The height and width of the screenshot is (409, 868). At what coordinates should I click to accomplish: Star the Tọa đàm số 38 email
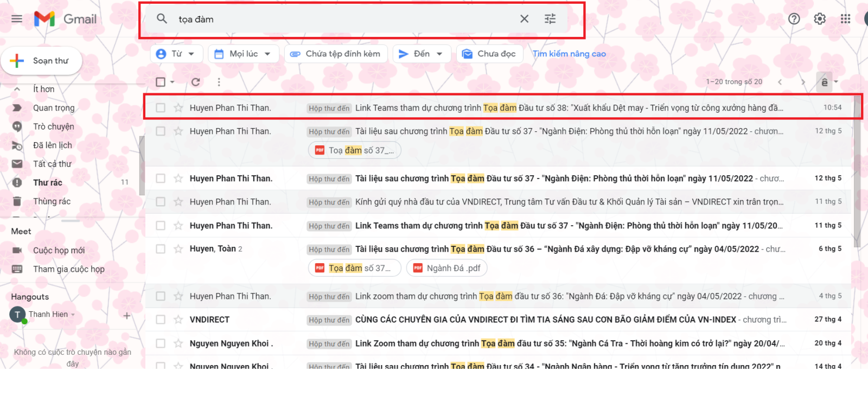[x=178, y=108]
